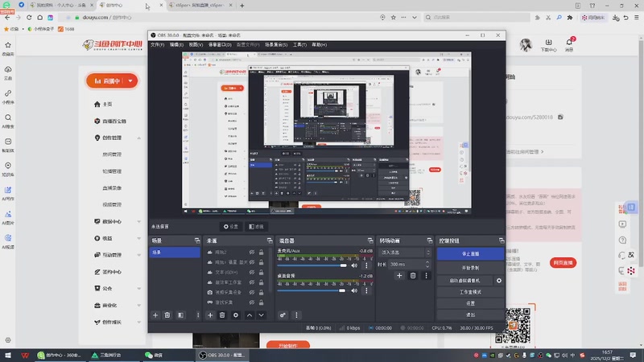Open OBS 文件(F) menu
644x362 pixels.
pyautogui.click(x=157, y=45)
